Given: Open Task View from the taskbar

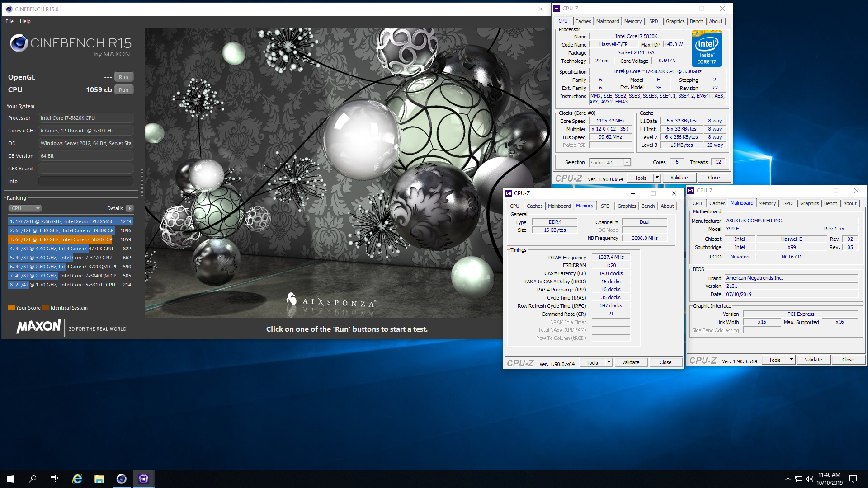Looking at the screenshot, I should point(54,479).
